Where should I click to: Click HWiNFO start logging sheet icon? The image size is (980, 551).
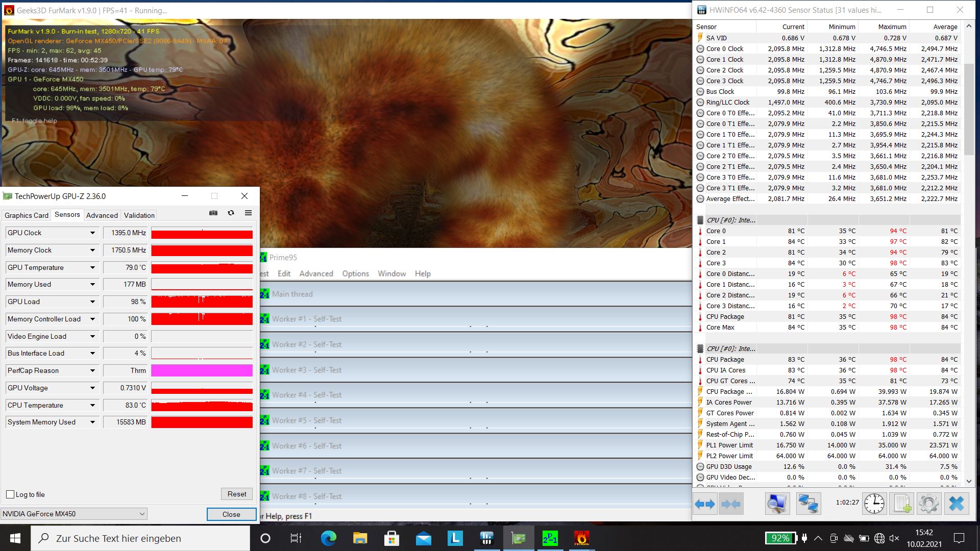pyautogui.click(x=901, y=504)
